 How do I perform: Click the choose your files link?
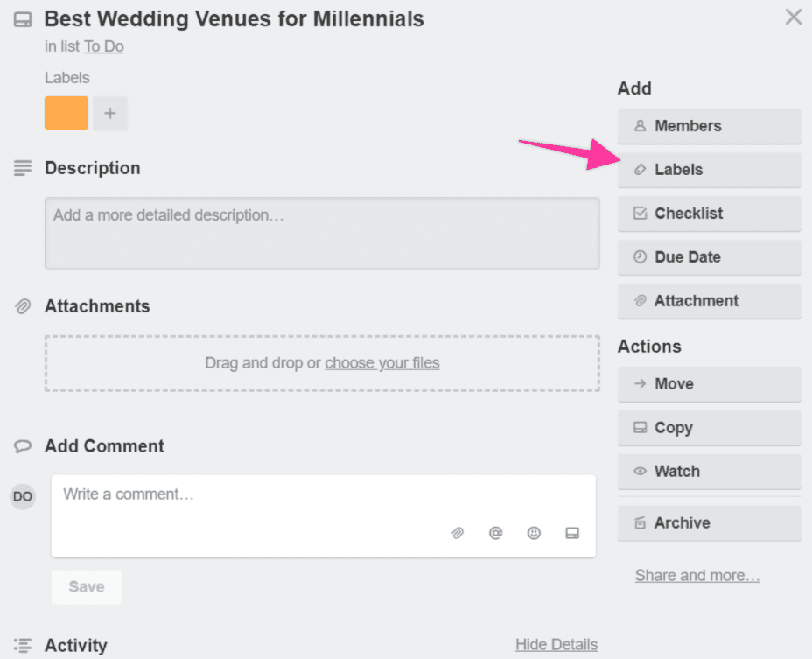pos(382,363)
